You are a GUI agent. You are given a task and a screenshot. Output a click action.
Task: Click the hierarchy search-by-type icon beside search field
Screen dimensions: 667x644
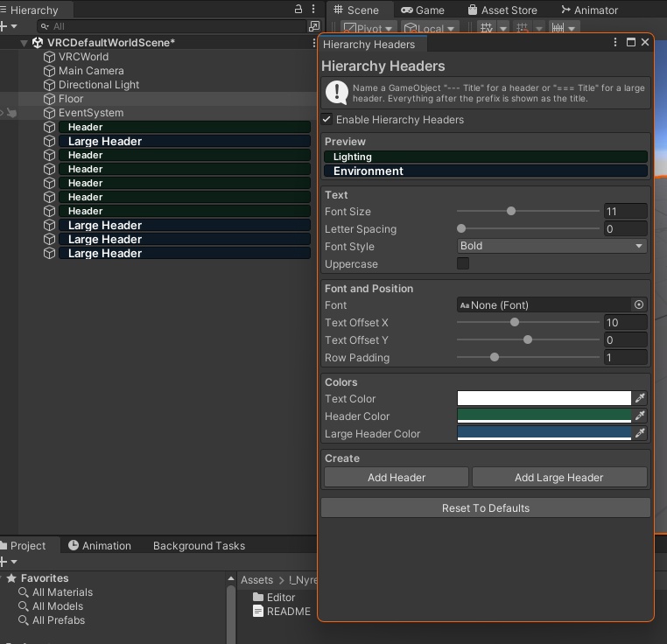tap(314, 26)
